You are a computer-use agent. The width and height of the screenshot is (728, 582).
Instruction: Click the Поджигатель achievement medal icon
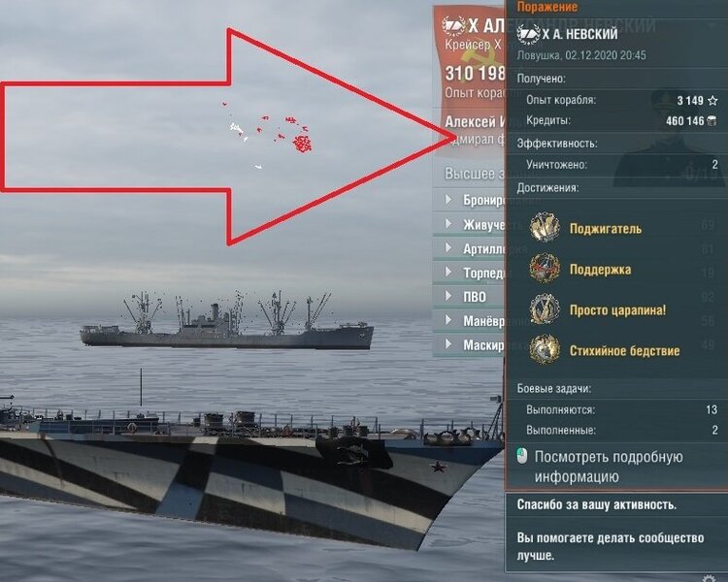(545, 228)
